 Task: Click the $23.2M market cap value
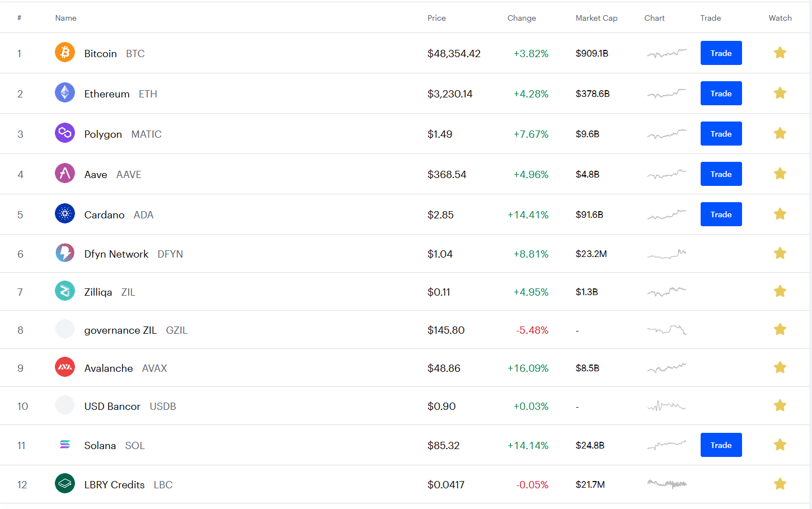[591, 254]
